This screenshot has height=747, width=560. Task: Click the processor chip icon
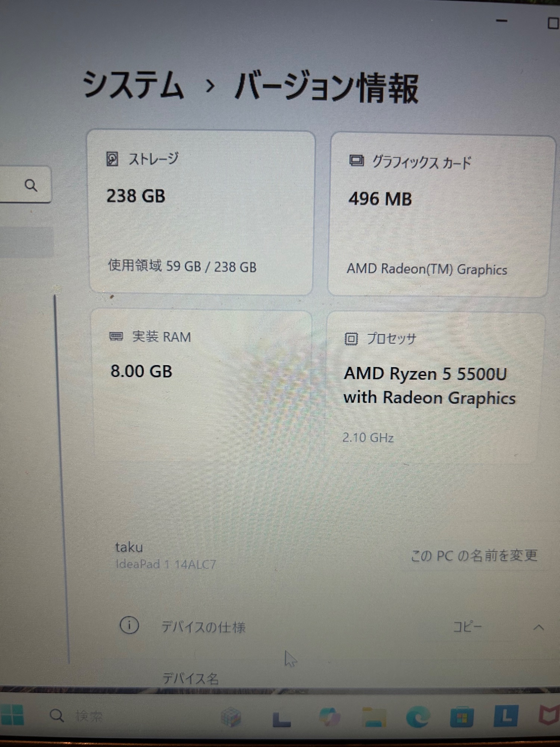click(x=351, y=339)
